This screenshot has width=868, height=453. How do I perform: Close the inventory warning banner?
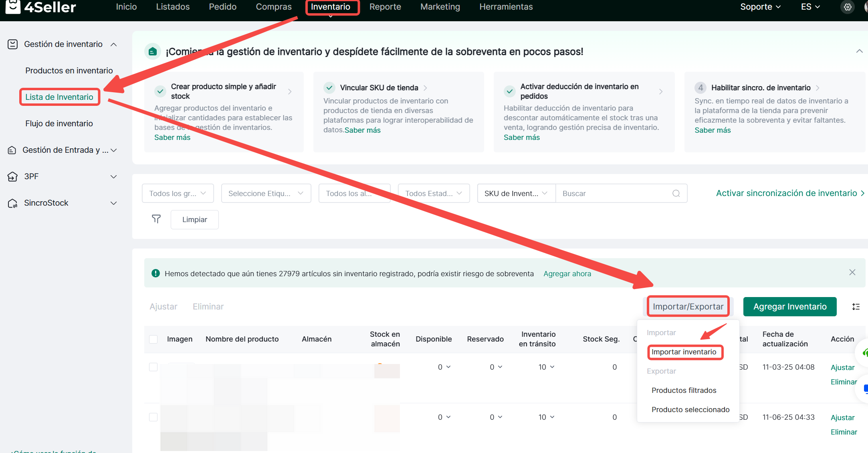[x=852, y=273]
